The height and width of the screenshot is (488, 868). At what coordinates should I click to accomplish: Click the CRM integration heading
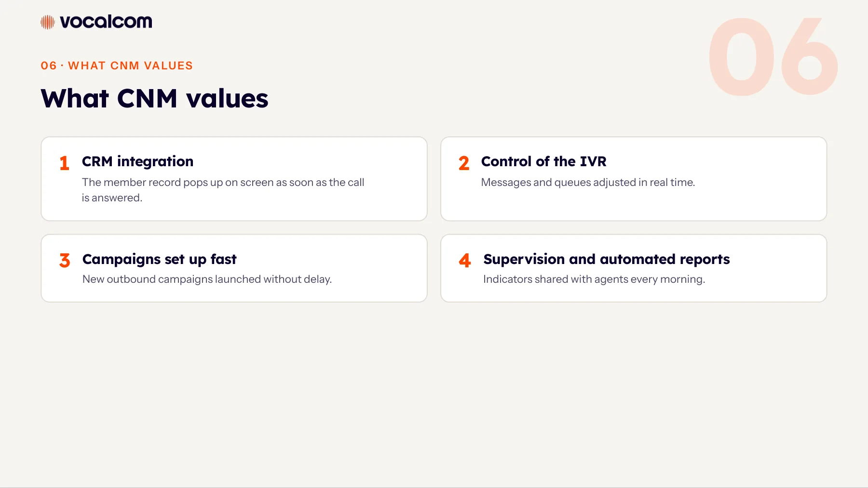[x=137, y=161]
